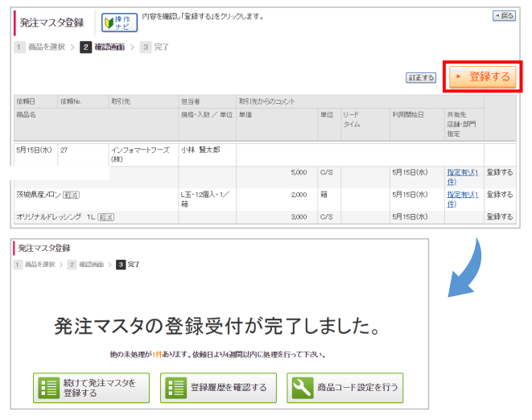Viewport: 532px width, 420px height.
Task: Click 登録する in the 茨城県産メロン row
Action: (x=499, y=195)
